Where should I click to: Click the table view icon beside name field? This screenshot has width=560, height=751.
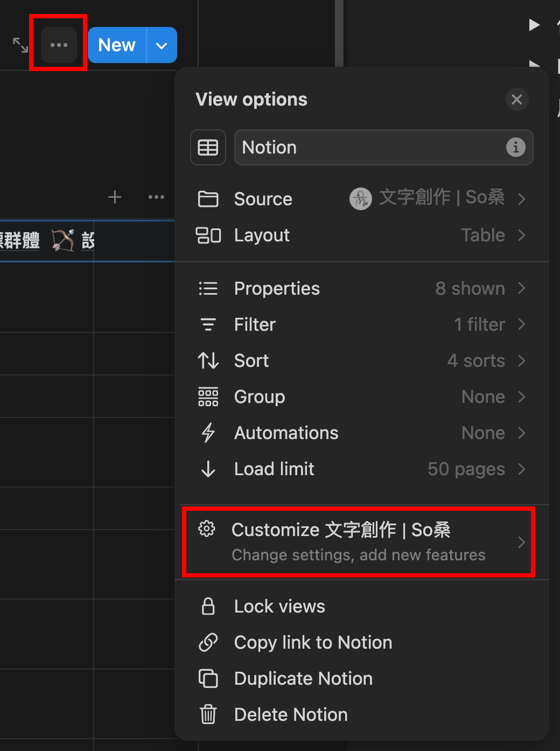tap(208, 147)
